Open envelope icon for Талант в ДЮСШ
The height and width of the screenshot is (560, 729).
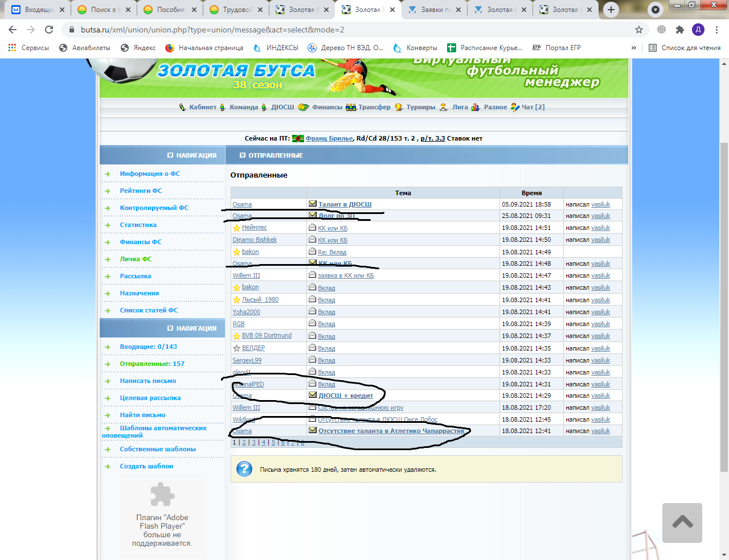coord(312,204)
